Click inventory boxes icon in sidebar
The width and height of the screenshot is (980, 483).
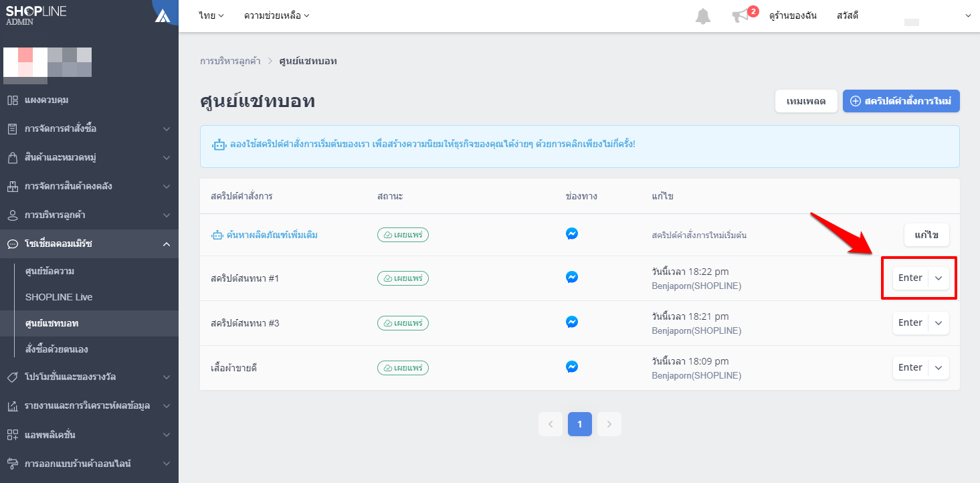click(x=12, y=187)
